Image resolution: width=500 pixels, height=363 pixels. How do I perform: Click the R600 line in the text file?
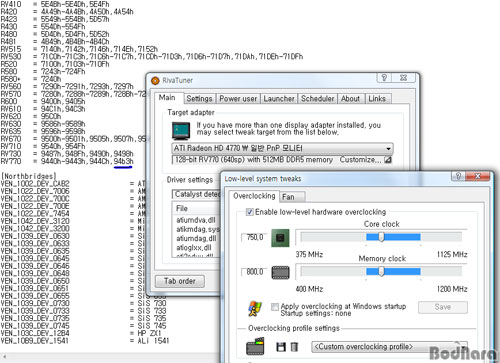[43, 101]
